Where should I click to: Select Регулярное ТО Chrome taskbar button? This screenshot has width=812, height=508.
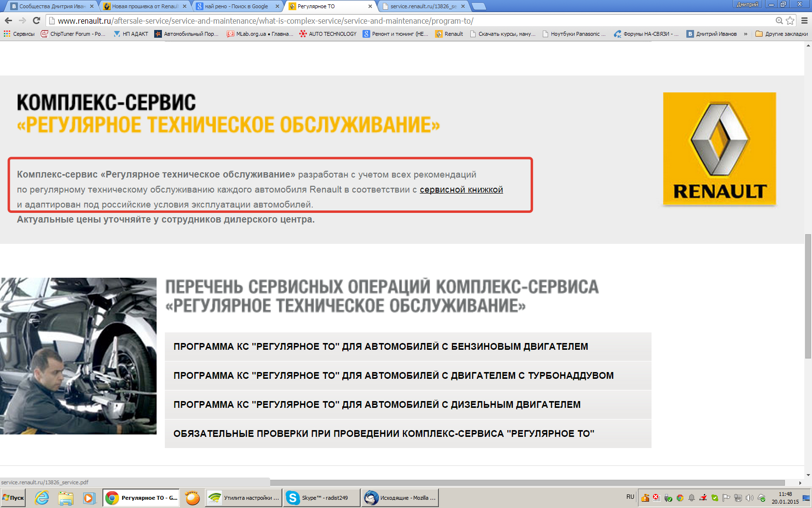tap(141, 497)
